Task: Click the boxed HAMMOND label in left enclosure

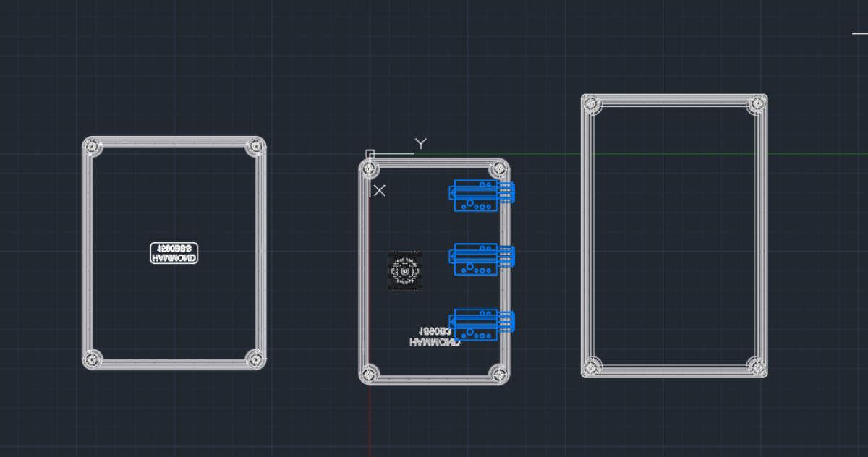Action: 174,252
